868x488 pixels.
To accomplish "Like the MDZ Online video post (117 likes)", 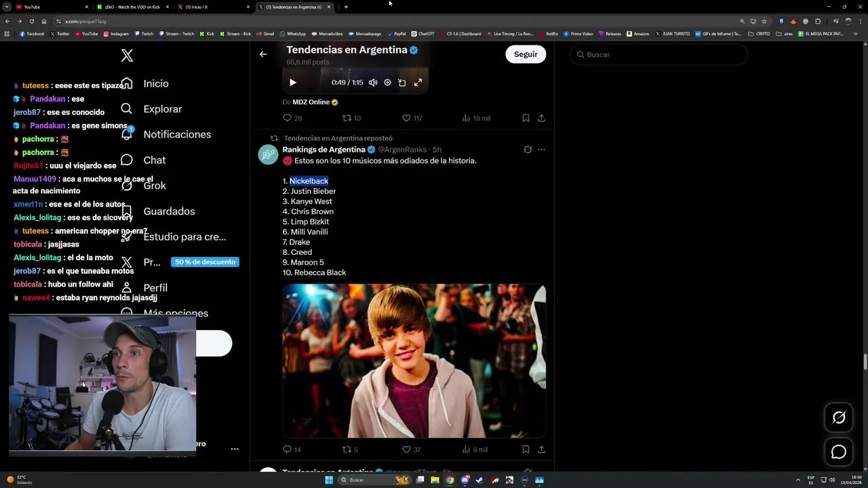I will pyautogui.click(x=412, y=118).
